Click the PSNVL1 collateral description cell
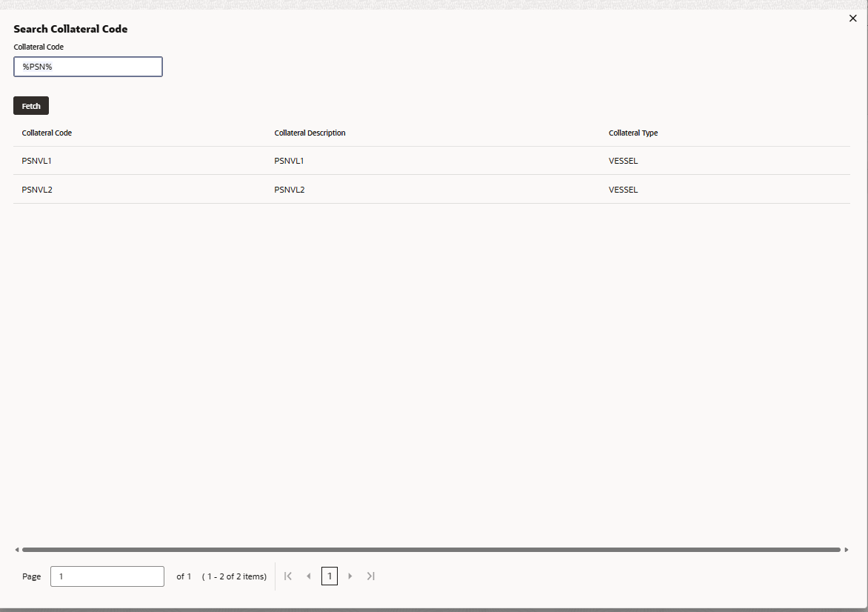Viewport: 868px width, 612px height. (289, 161)
